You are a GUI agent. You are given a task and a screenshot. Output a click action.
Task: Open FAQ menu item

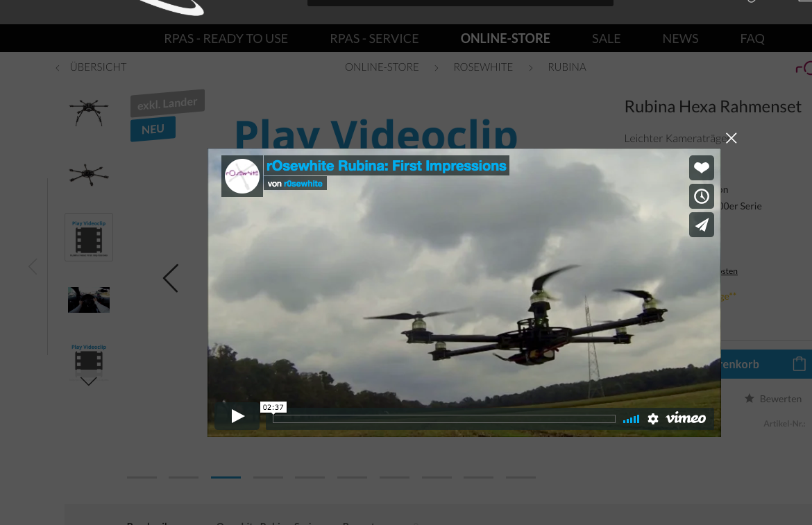point(752,38)
